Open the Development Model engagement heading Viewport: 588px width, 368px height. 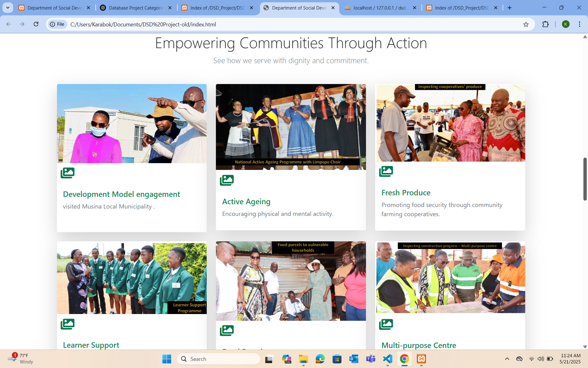pyautogui.click(x=121, y=194)
